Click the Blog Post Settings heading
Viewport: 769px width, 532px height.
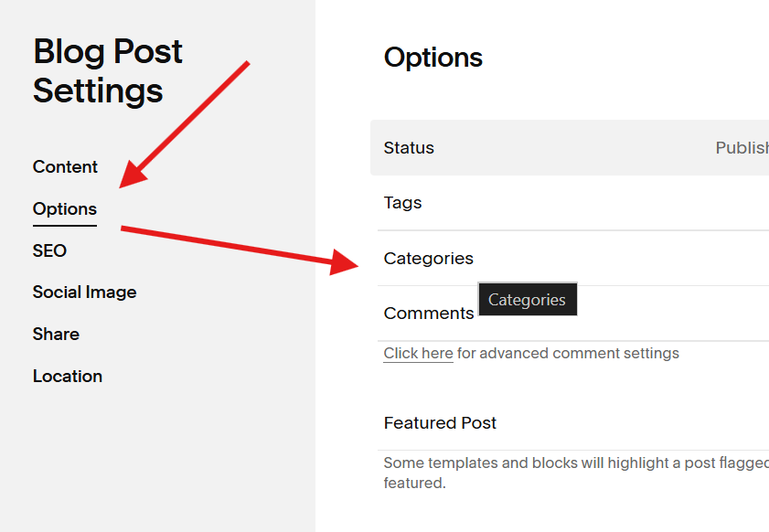click(x=107, y=71)
